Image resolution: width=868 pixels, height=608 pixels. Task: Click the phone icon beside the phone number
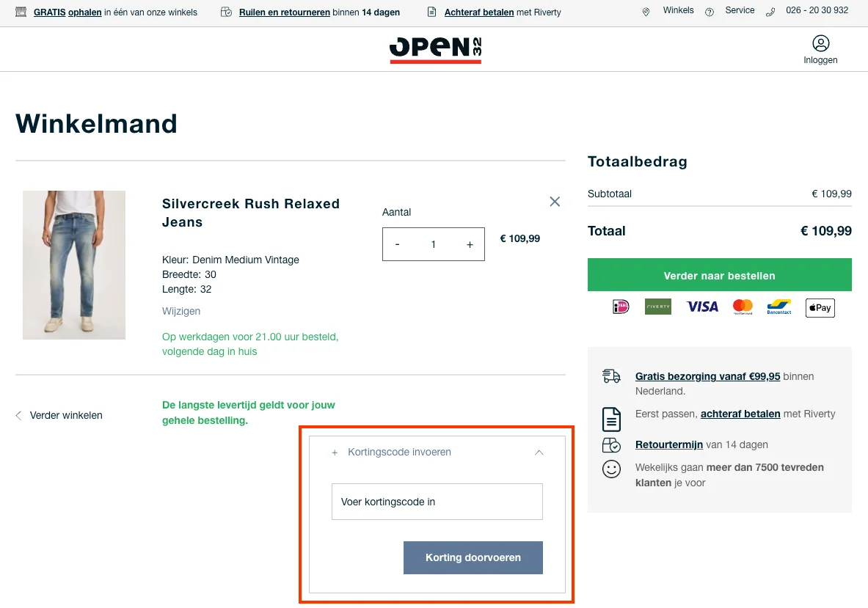click(769, 11)
